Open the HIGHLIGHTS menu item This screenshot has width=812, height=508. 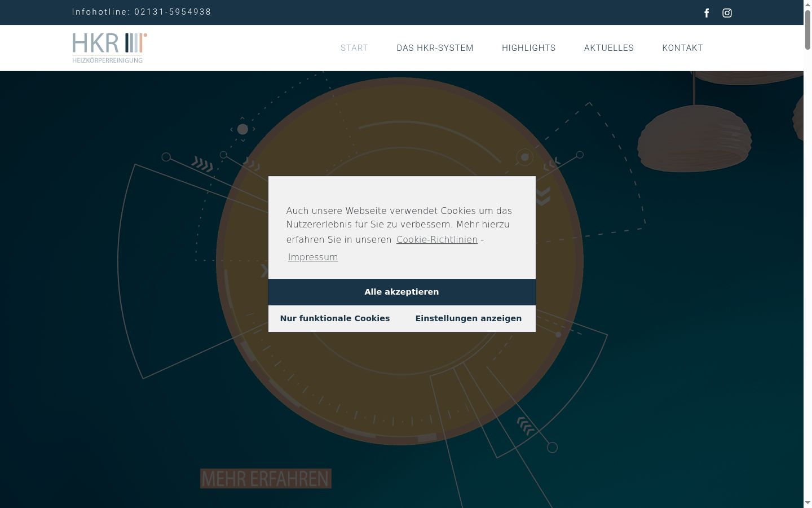click(529, 48)
